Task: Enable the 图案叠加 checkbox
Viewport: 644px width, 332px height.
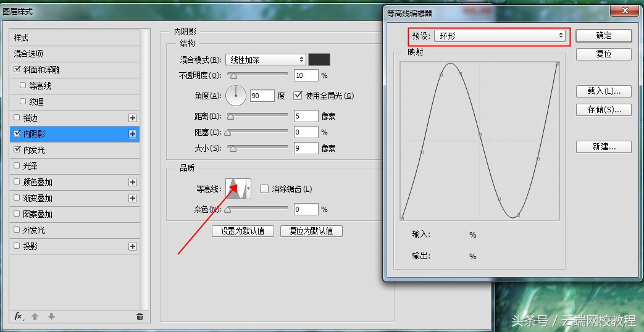Action: pos(17,214)
